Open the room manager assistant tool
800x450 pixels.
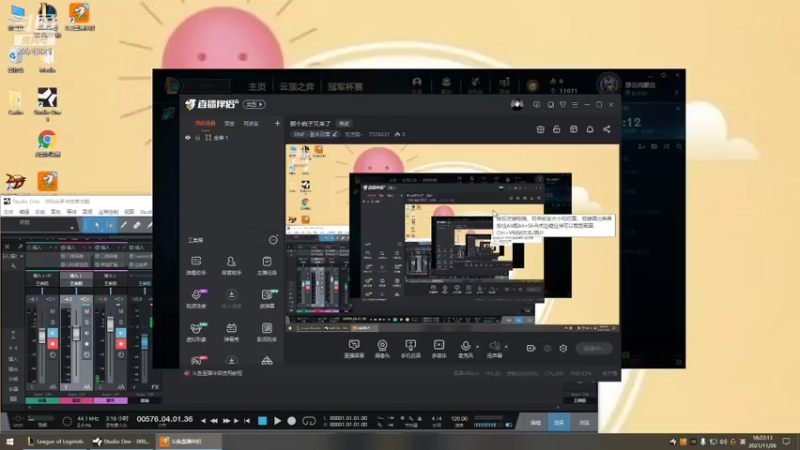231,265
